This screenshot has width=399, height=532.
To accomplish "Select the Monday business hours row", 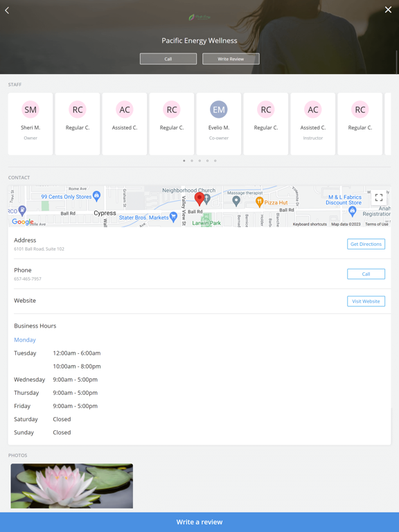I will 25,339.
